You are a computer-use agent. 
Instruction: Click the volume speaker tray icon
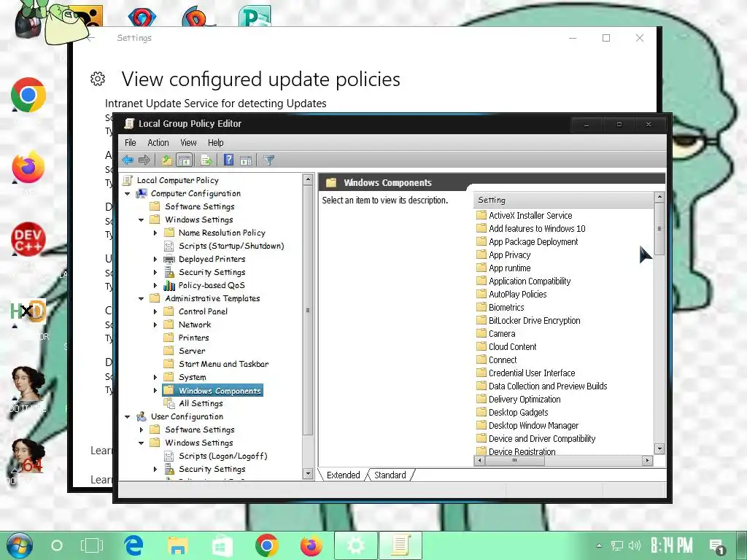pos(634,545)
